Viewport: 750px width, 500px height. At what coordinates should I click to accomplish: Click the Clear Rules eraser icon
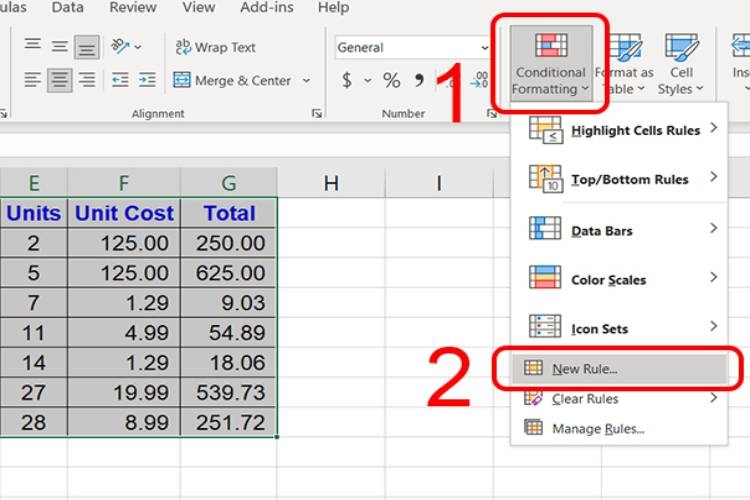[x=533, y=398]
